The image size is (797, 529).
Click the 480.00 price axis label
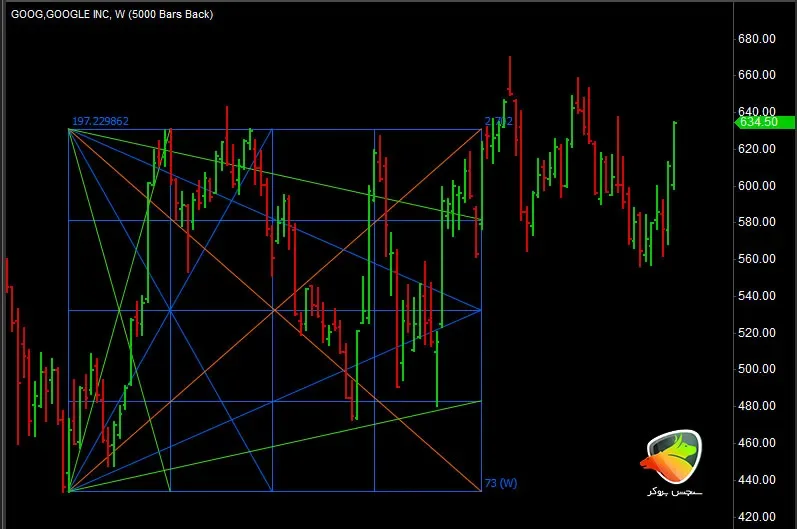tap(757, 406)
